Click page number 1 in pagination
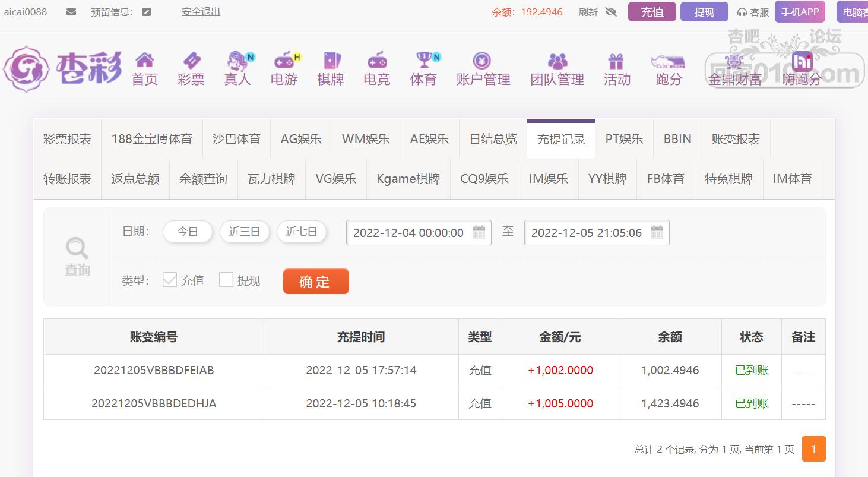The image size is (868, 477). 813,449
